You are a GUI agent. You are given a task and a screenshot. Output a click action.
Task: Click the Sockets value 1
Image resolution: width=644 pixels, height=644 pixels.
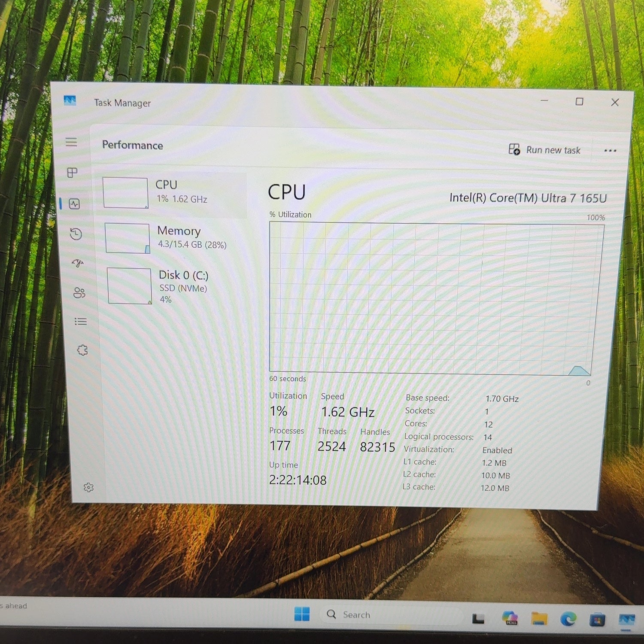[487, 412]
